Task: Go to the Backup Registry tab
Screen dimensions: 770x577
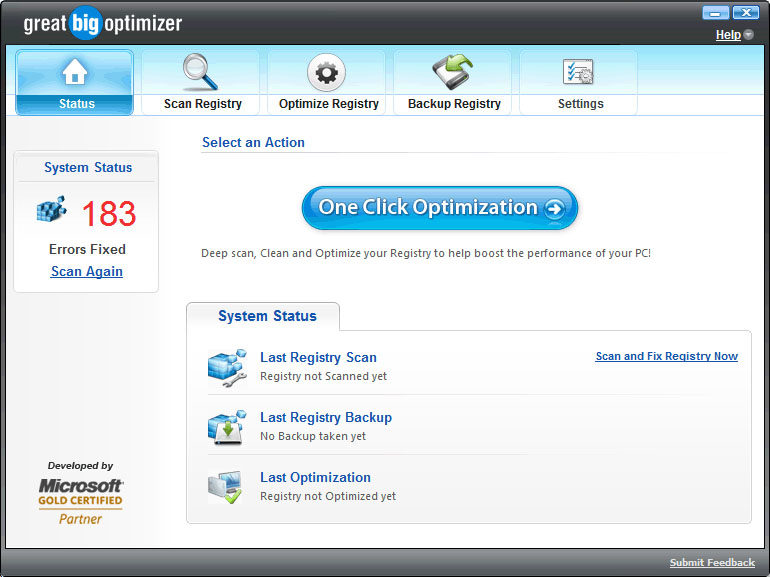Action: [x=452, y=82]
